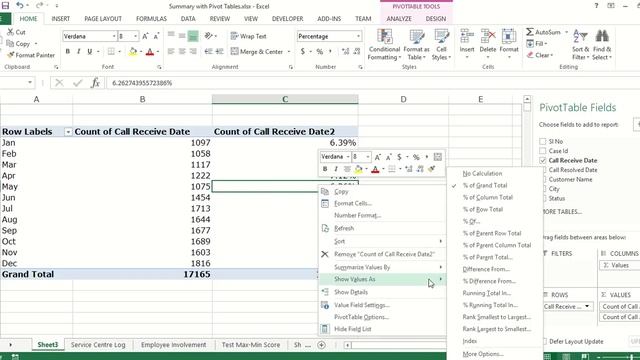Apply Accounting Number Format dollar icon
The height and width of the screenshot is (360, 640).
(x=302, y=51)
